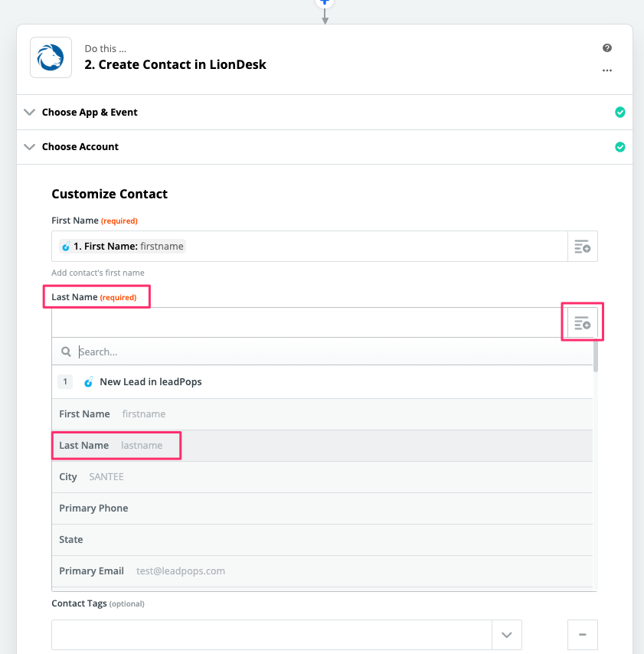Screen dimensions: 644x654
Task: Select First Name firstname from field list
Action: pyautogui.click(x=322, y=414)
